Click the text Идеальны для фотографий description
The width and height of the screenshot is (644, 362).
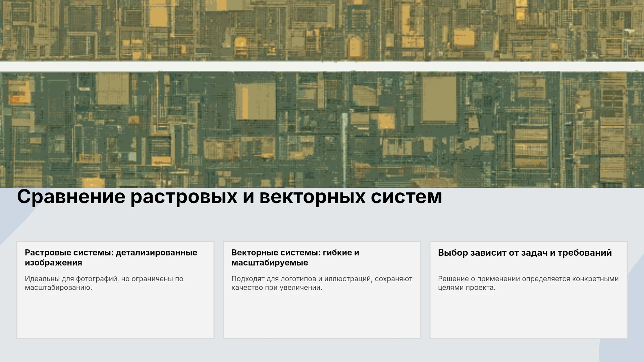[x=104, y=283]
